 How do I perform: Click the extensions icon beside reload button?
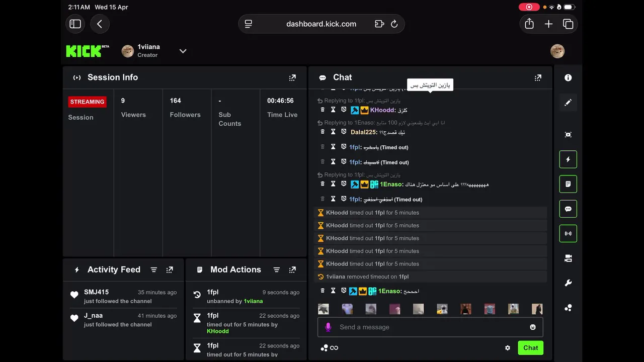pyautogui.click(x=379, y=24)
